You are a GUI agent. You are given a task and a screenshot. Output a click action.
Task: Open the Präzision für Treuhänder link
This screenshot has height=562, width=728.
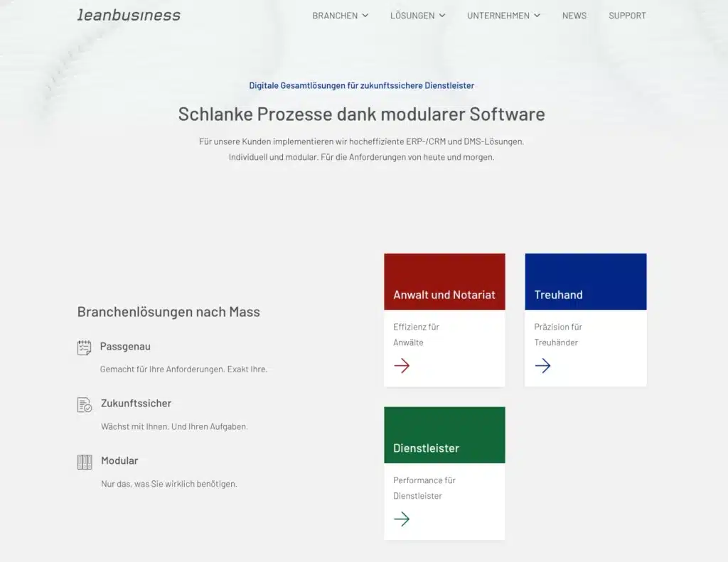pyautogui.click(x=557, y=335)
